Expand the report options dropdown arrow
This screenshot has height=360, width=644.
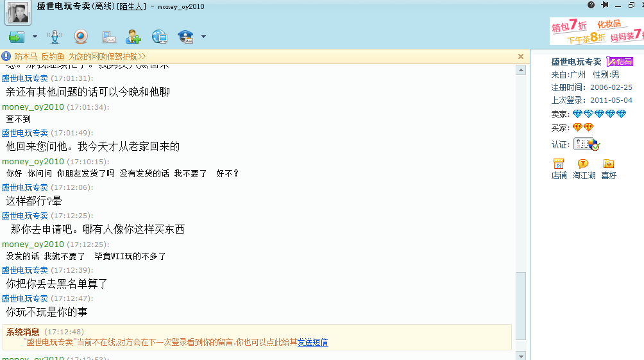pyautogui.click(x=203, y=37)
